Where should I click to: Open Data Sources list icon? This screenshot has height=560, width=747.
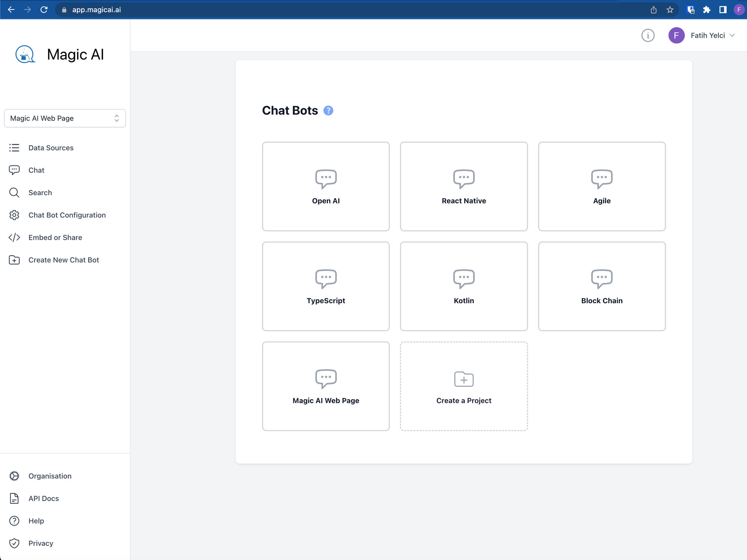pos(14,148)
